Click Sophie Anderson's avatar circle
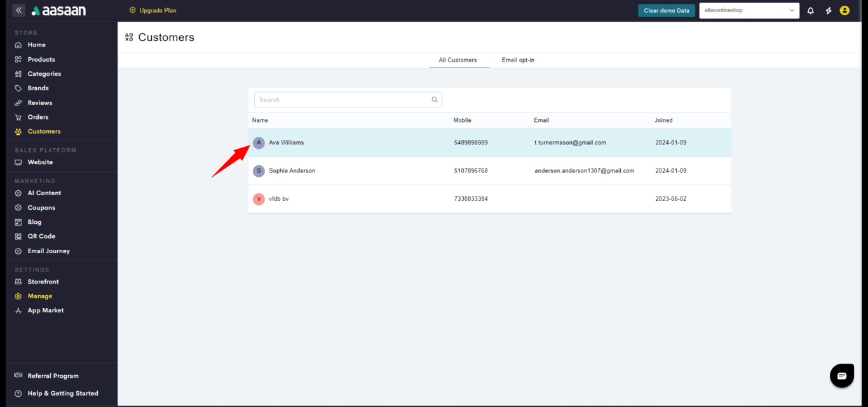The height and width of the screenshot is (407, 868). pyautogui.click(x=259, y=171)
